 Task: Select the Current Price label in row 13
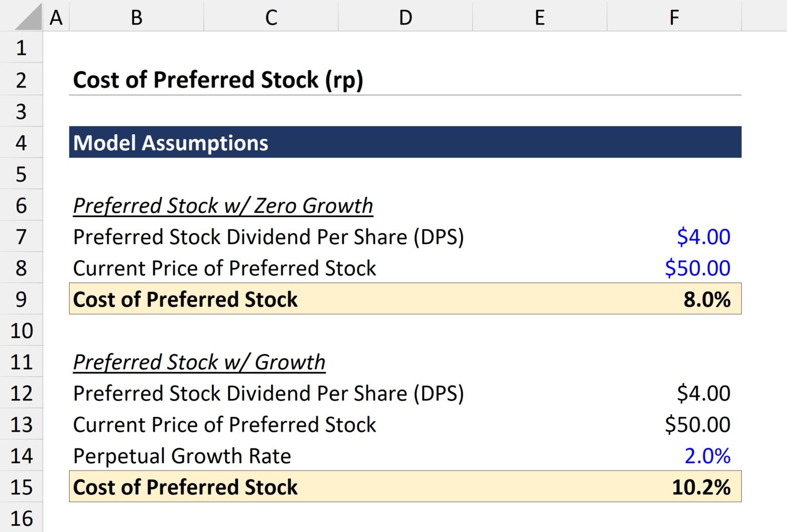[x=224, y=424]
